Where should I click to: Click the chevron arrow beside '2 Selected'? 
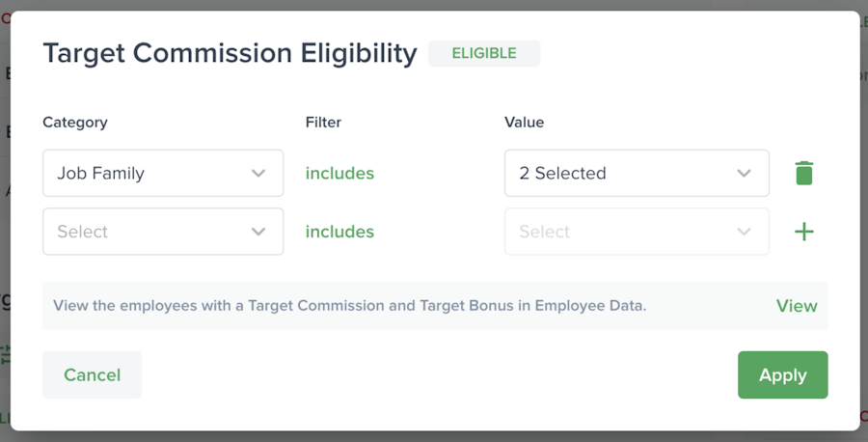(x=744, y=174)
